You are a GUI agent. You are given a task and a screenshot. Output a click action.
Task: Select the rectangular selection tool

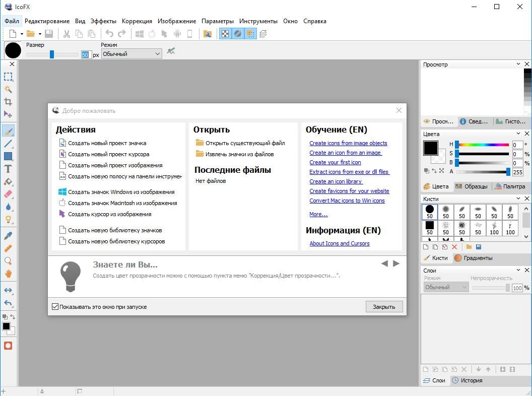click(8, 77)
